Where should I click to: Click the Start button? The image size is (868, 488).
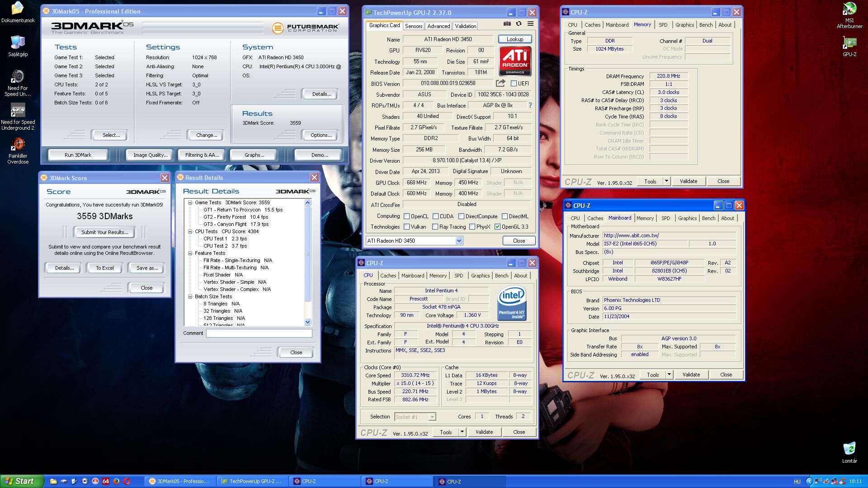[x=22, y=481]
